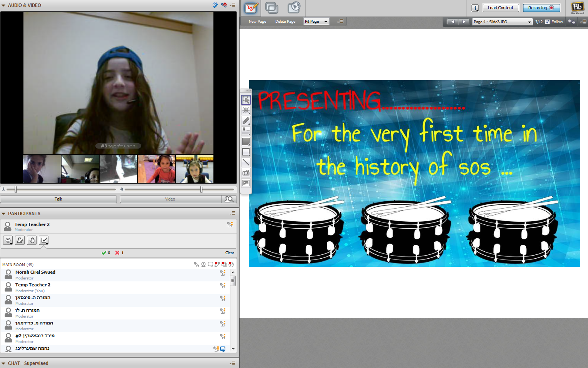The width and height of the screenshot is (588, 368).
Task: Open the audio setup wizard icon
Action: point(215,5)
